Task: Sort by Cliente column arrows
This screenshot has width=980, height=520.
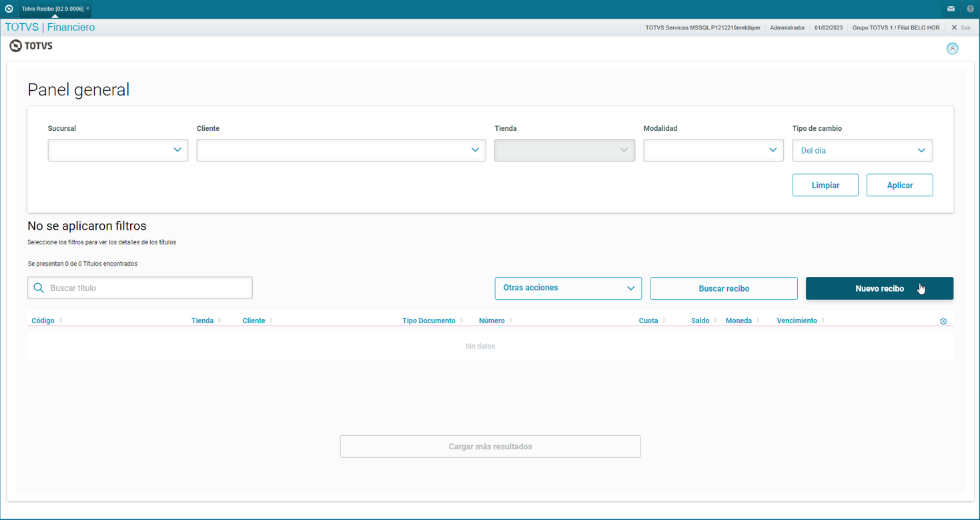Action: [271, 320]
